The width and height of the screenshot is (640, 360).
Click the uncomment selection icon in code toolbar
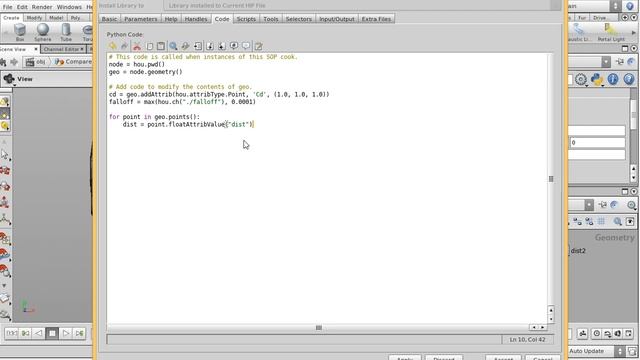(246, 46)
